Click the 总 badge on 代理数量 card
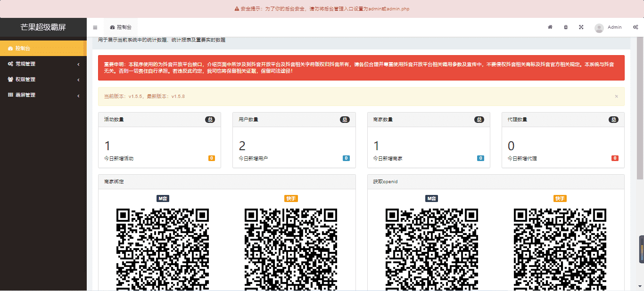Screen dimensions: 644x291 click(613, 120)
